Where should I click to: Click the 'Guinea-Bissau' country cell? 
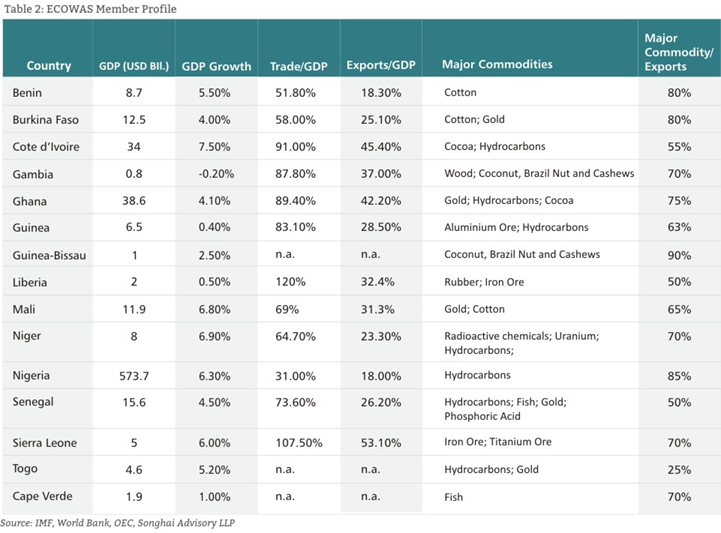point(49,255)
